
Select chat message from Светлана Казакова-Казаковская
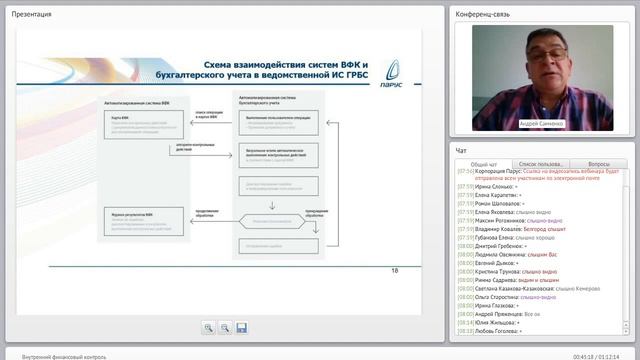coord(529,289)
